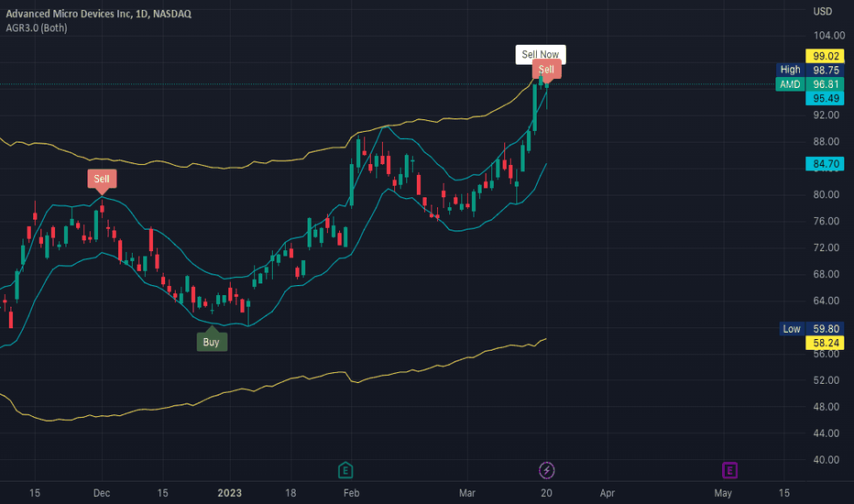Click the AMD 96.81 current price label
854x504 pixels.
click(x=810, y=84)
